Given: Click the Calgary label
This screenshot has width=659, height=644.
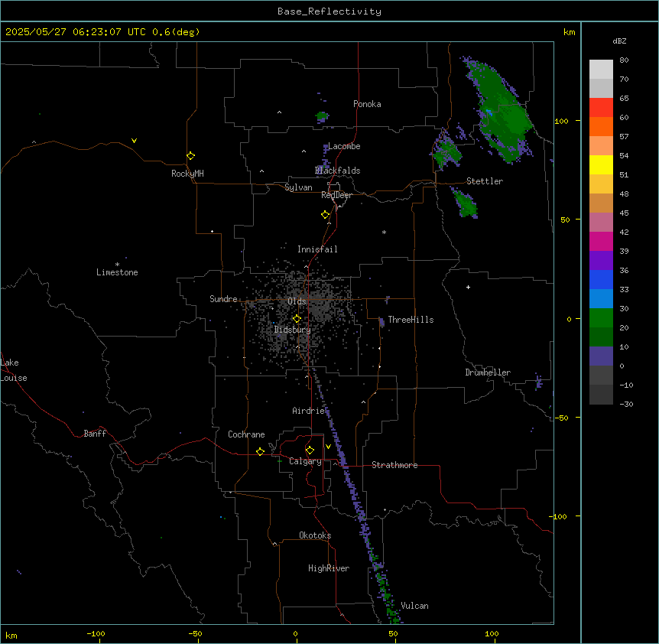Looking at the screenshot, I should point(305,461).
